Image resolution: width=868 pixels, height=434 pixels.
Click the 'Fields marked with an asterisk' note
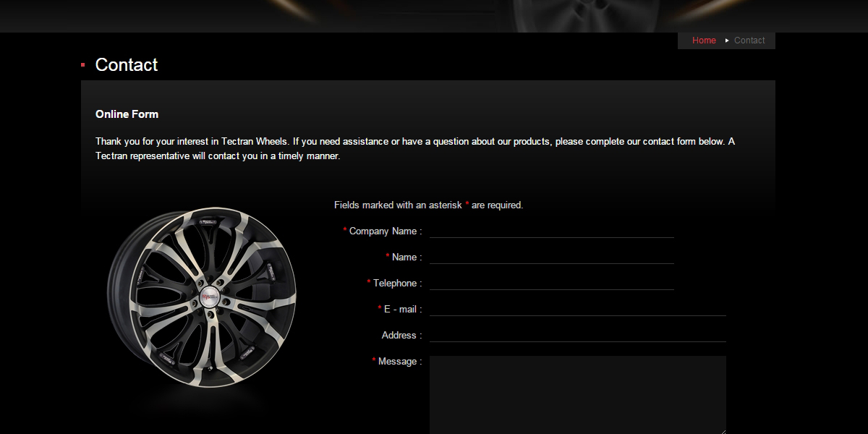point(428,205)
